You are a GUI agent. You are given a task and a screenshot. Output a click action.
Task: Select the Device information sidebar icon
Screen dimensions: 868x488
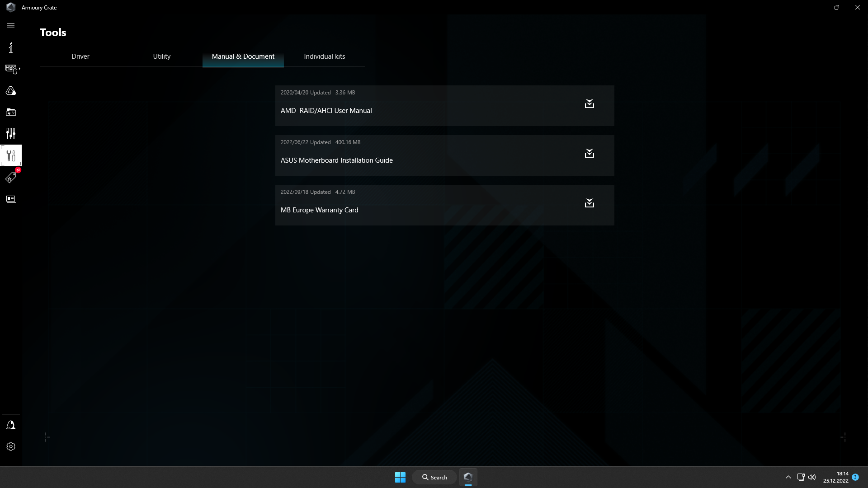click(10, 47)
